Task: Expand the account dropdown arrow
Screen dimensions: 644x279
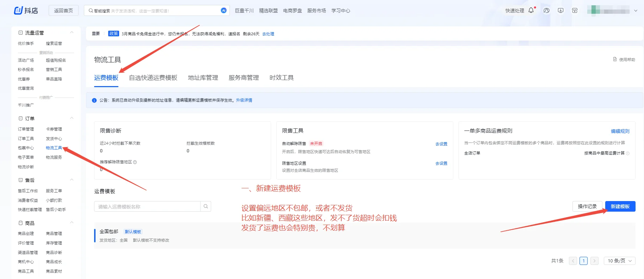Action: coord(636,11)
